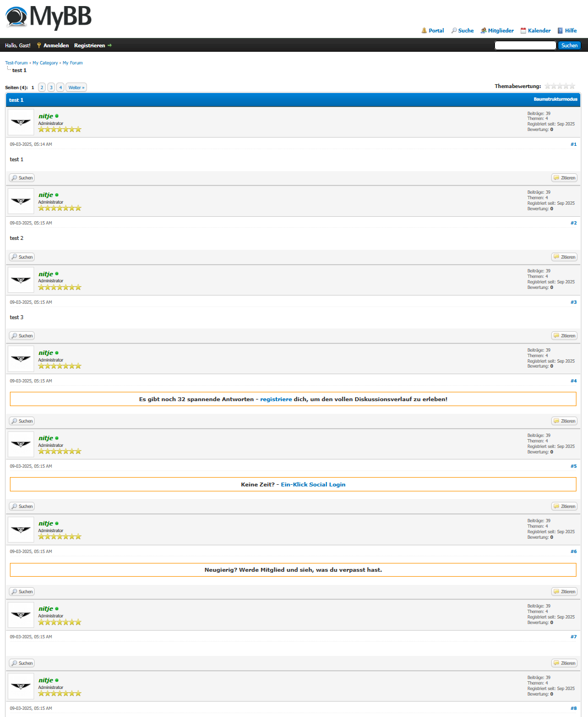588x717 pixels.
Task: Click the Registrieren link
Action: pos(89,46)
